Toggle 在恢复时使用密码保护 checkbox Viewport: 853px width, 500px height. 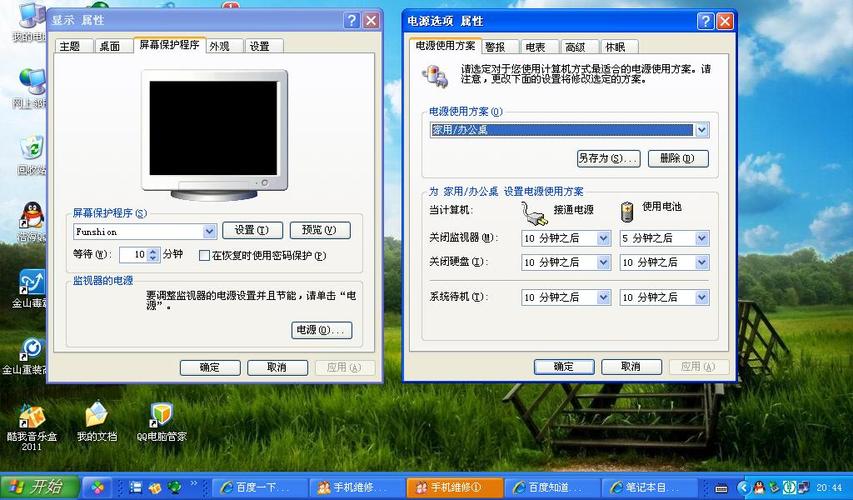(204, 255)
